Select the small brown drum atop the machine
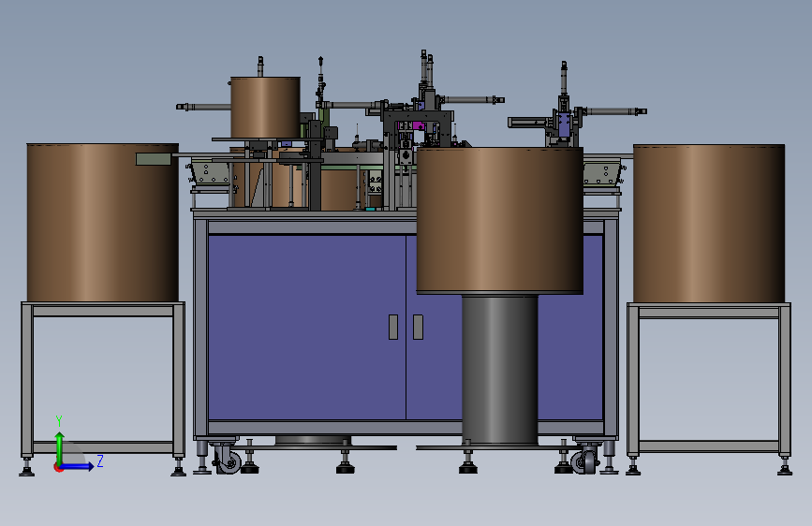Image resolution: width=812 pixels, height=526 pixels. point(265,108)
